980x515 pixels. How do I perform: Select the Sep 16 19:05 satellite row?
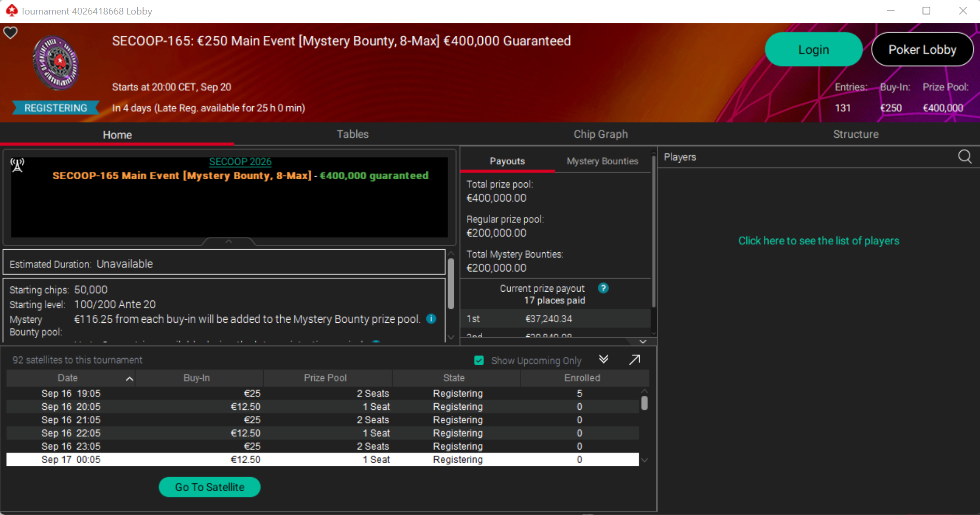(323, 393)
